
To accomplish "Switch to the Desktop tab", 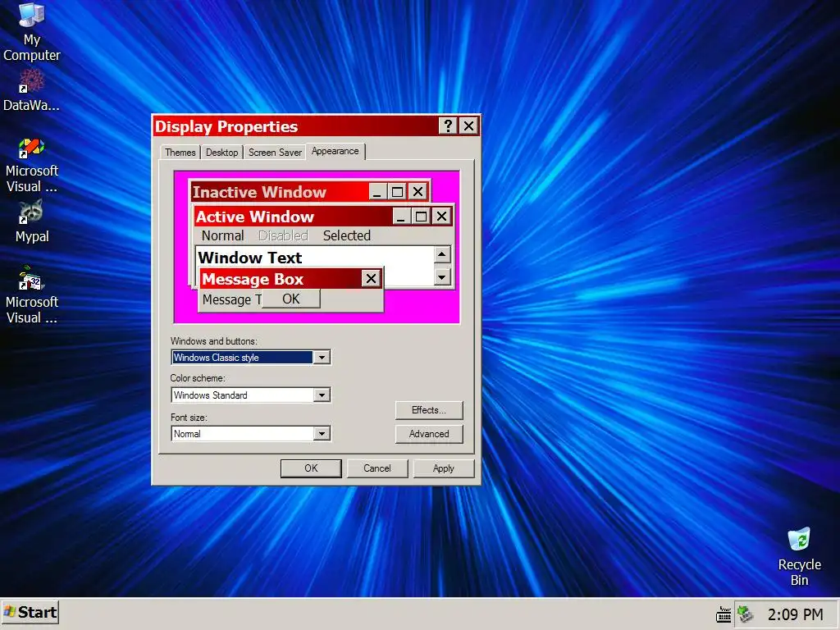I will 221,152.
